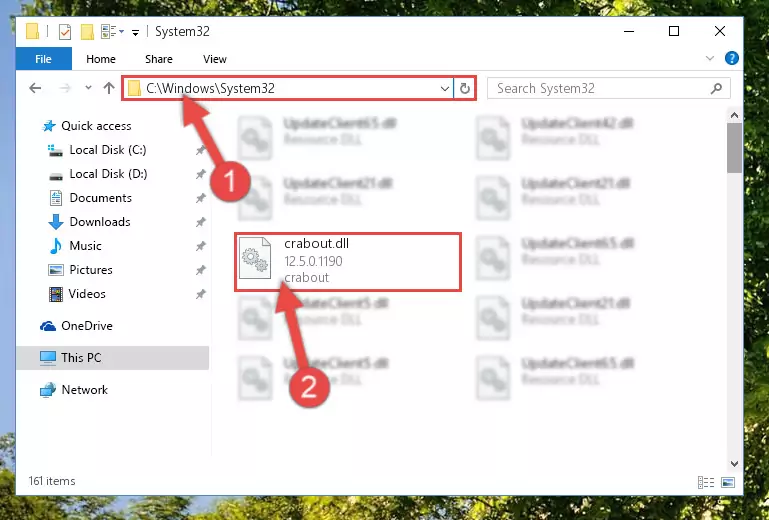Switch to the Share ribbon tab
Screen dimensions: 769x520
tap(159, 59)
